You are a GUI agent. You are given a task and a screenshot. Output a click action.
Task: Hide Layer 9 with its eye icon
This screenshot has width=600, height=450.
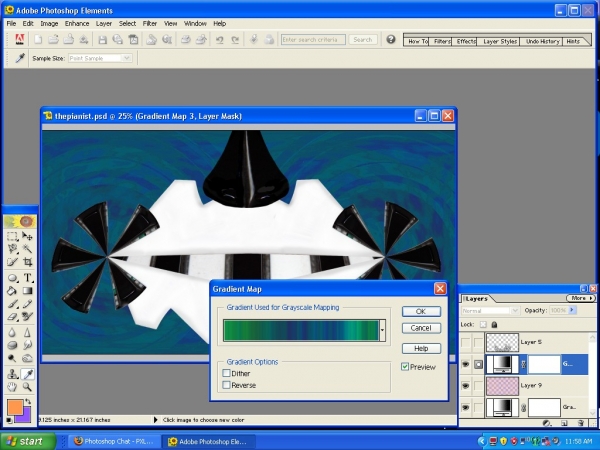[465, 385]
